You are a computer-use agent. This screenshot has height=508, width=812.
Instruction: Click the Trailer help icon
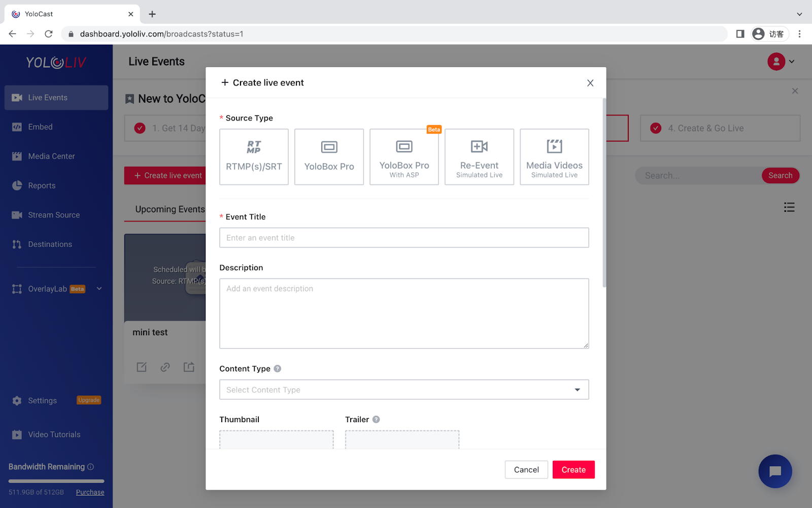(x=376, y=420)
